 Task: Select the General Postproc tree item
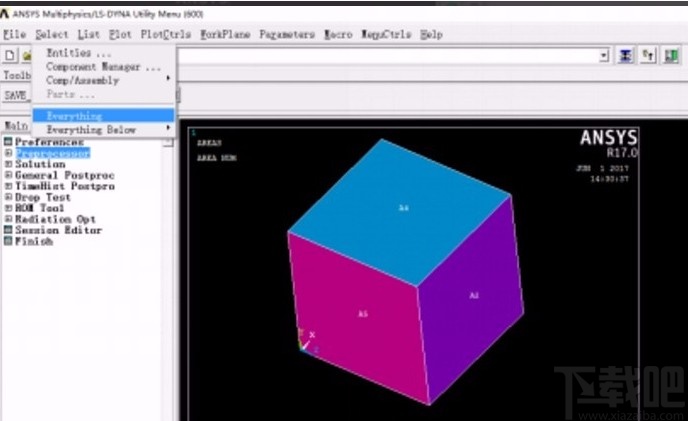(x=64, y=175)
